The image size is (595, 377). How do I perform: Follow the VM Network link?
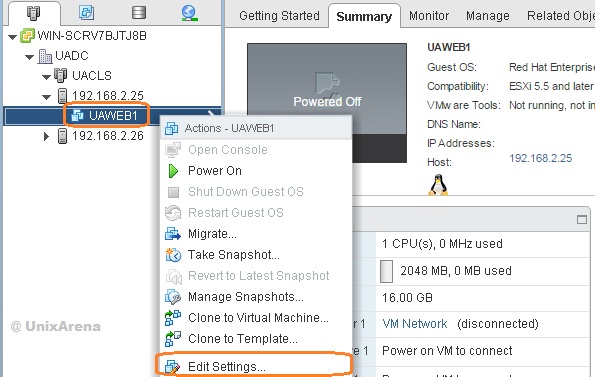pos(415,324)
